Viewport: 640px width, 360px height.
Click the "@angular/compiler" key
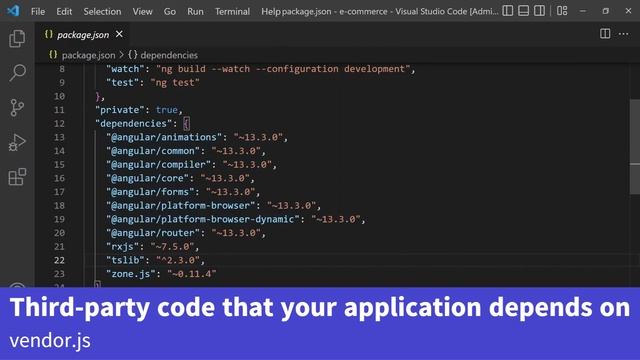(x=158, y=164)
